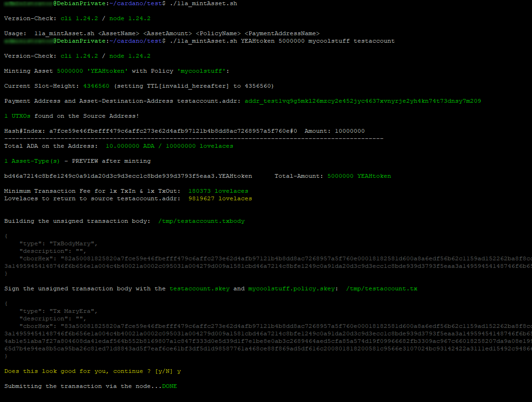Click the cborHex line starting '82a50081825820'

point(276,258)
